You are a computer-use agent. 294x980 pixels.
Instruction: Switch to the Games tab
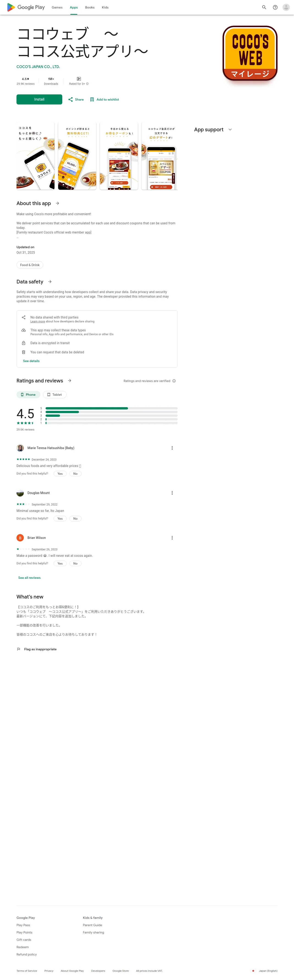point(57,7)
